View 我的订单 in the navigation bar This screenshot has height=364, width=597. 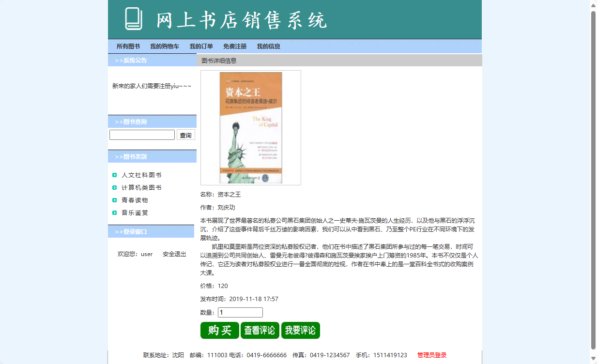(x=202, y=46)
